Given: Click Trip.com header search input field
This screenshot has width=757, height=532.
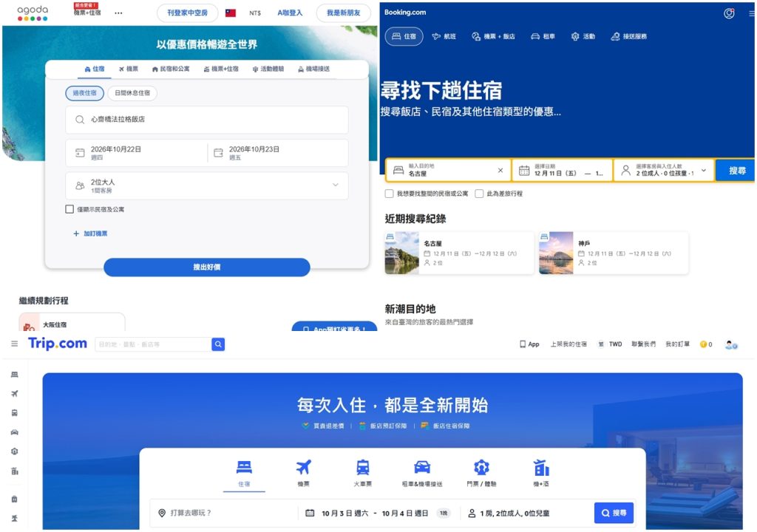Looking at the screenshot, I should coord(154,344).
